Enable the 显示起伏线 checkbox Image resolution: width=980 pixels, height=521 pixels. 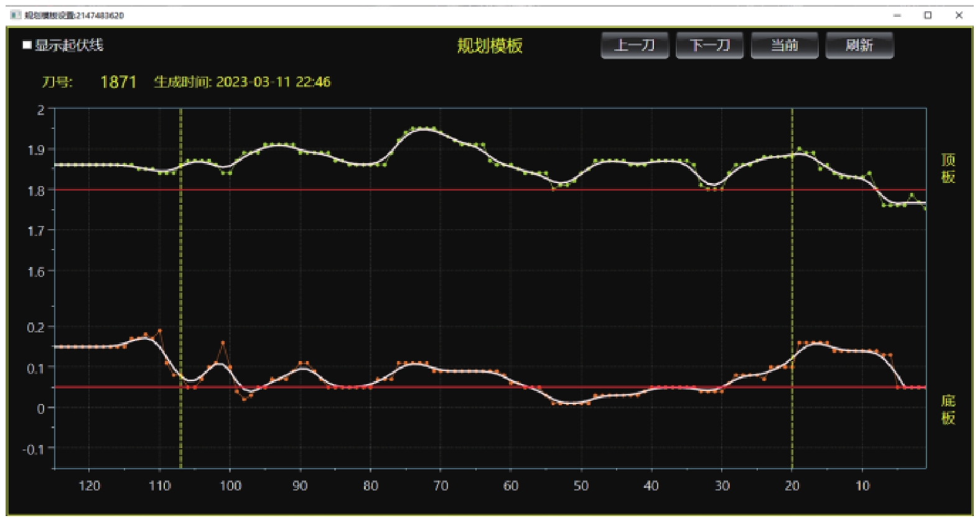point(27,45)
